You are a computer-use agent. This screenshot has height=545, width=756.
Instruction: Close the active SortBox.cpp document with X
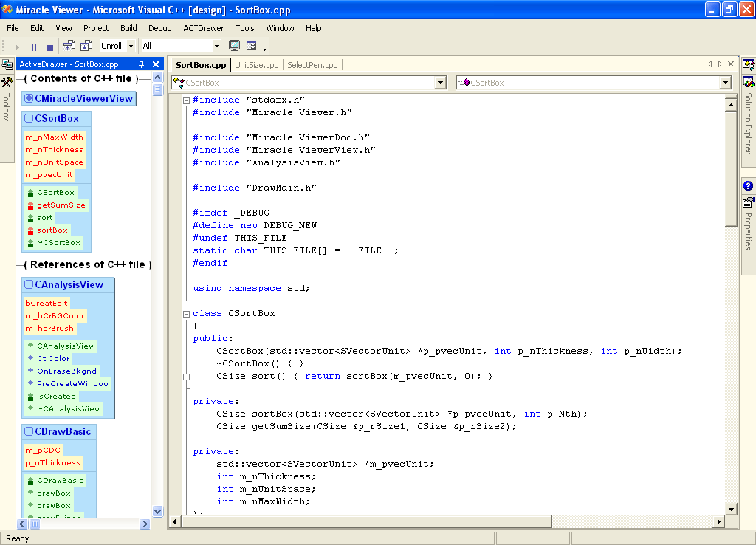pos(731,64)
